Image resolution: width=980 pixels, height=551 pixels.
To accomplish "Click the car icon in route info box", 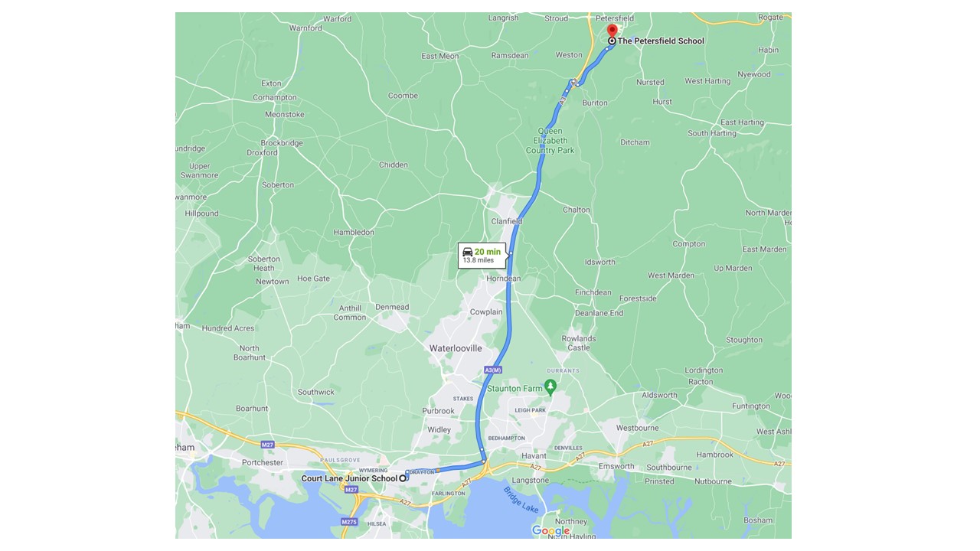I will [x=467, y=251].
